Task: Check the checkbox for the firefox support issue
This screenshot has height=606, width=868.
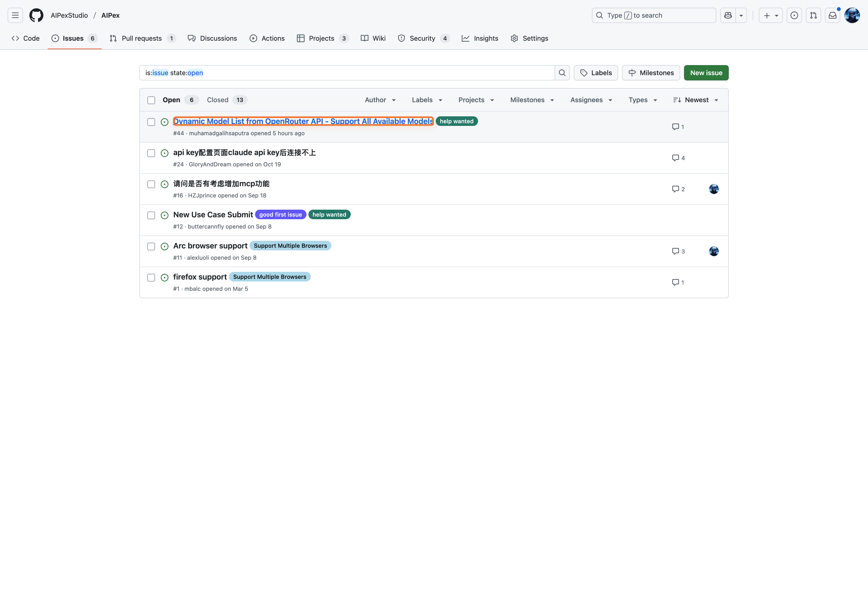Action: tap(151, 277)
